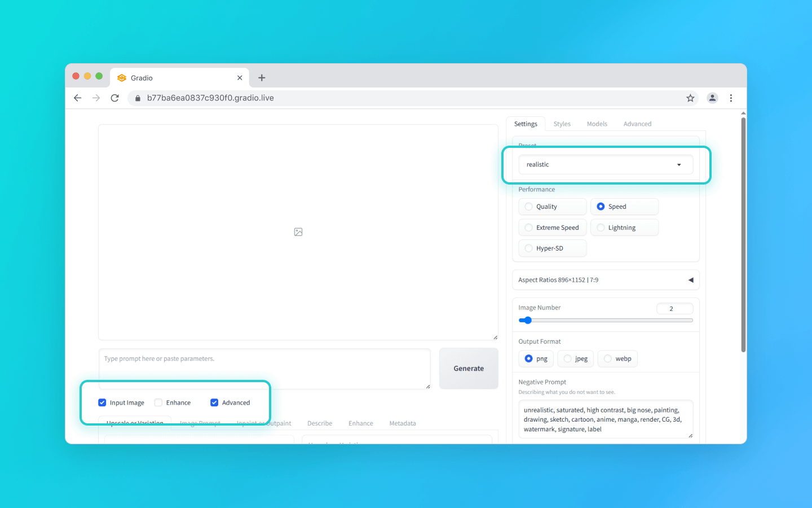Click the browser back arrow

[78, 98]
